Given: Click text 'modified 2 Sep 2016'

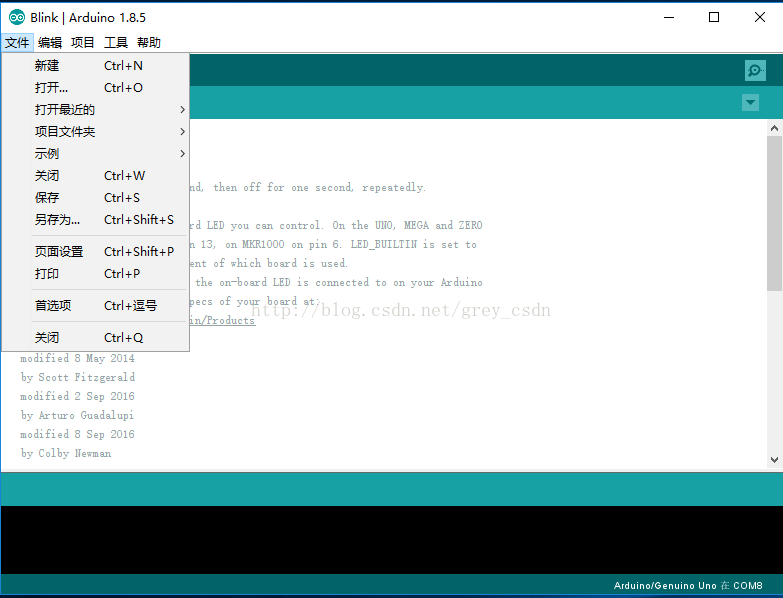Looking at the screenshot, I should coord(77,396).
